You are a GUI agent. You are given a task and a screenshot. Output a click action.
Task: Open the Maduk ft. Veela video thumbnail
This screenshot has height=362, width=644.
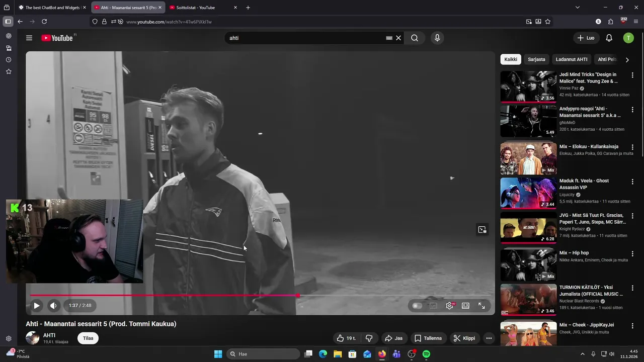click(x=528, y=193)
